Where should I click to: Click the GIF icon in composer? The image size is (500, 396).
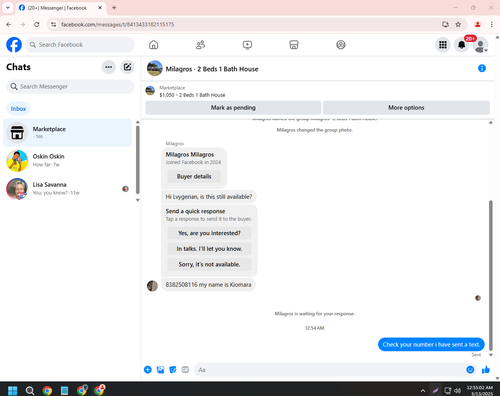pos(185,370)
